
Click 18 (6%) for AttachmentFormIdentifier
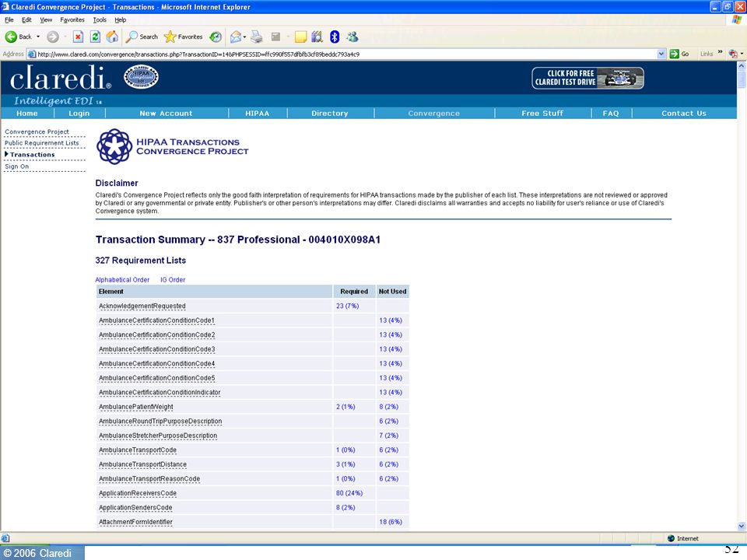391,522
